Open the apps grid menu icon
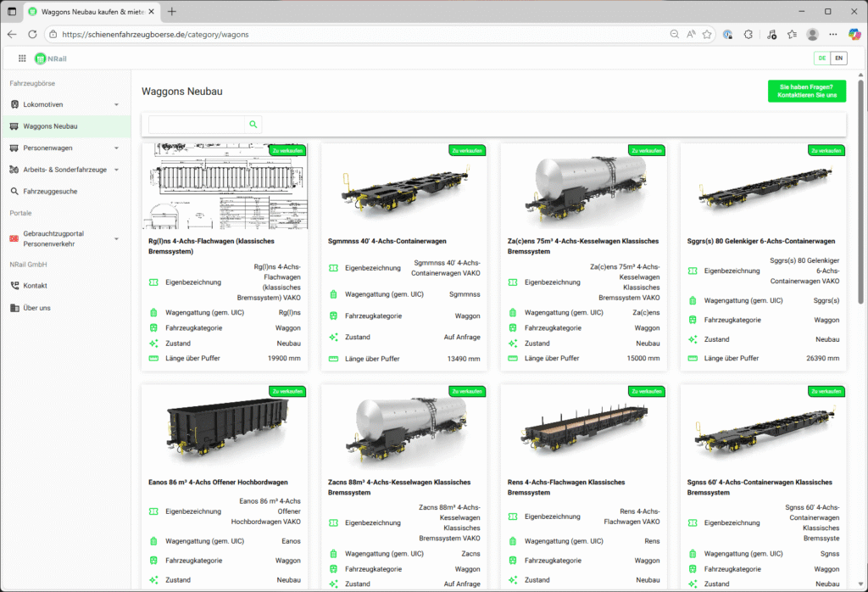Viewport: 868px width, 592px height. point(22,58)
